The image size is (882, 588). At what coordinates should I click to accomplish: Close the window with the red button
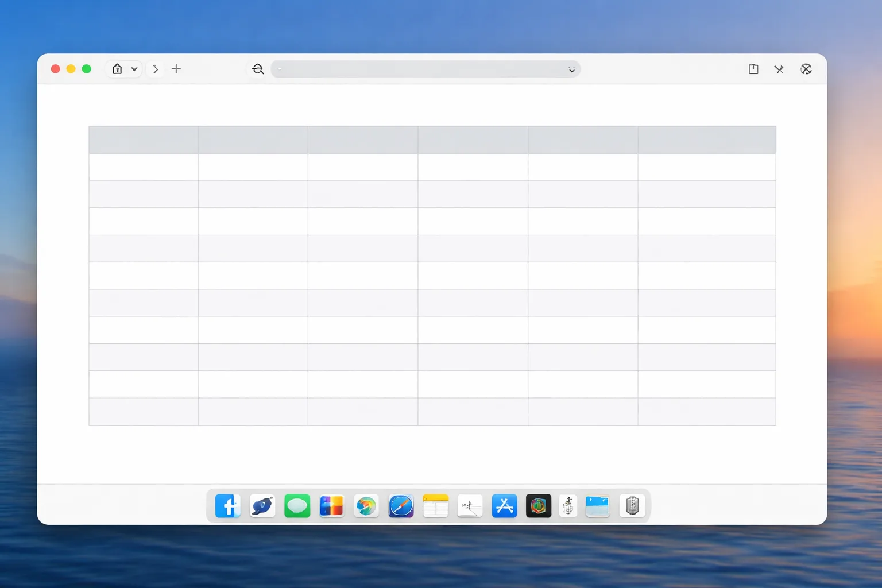point(56,69)
